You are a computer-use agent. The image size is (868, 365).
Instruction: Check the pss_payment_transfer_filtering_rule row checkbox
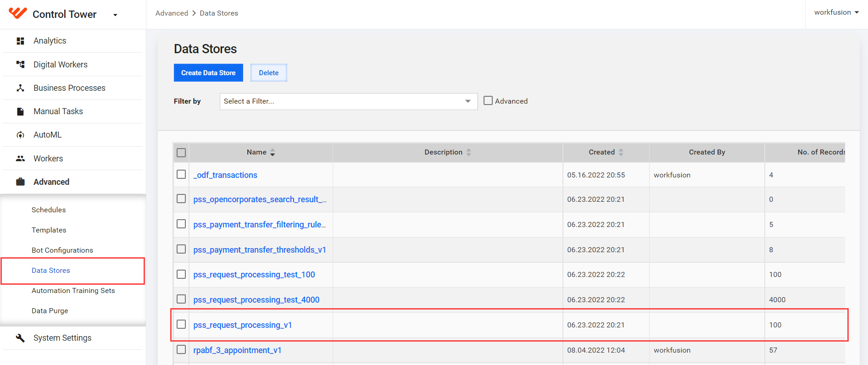pos(181,224)
